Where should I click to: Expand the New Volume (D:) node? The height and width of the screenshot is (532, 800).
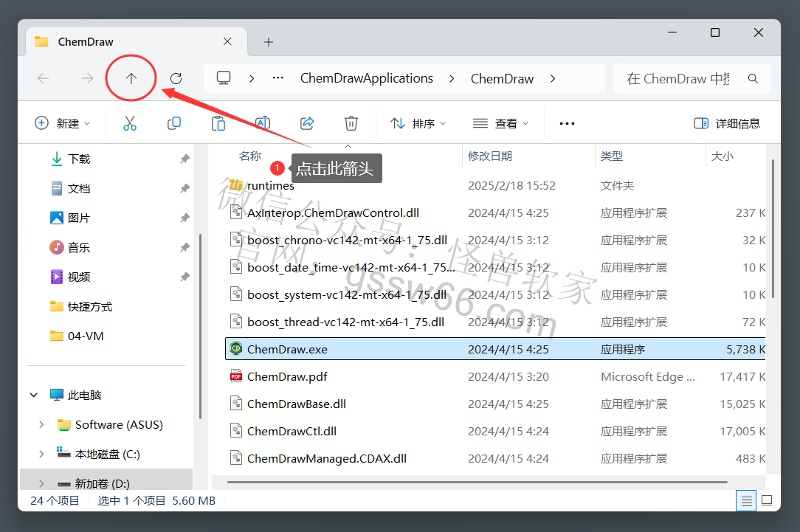(41, 483)
